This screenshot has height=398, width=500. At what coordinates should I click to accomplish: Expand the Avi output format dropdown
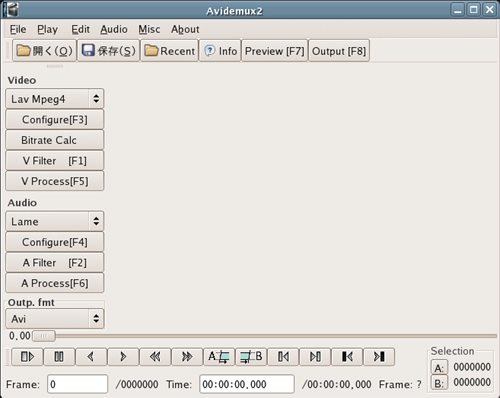pyautogui.click(x=55, y=319)
